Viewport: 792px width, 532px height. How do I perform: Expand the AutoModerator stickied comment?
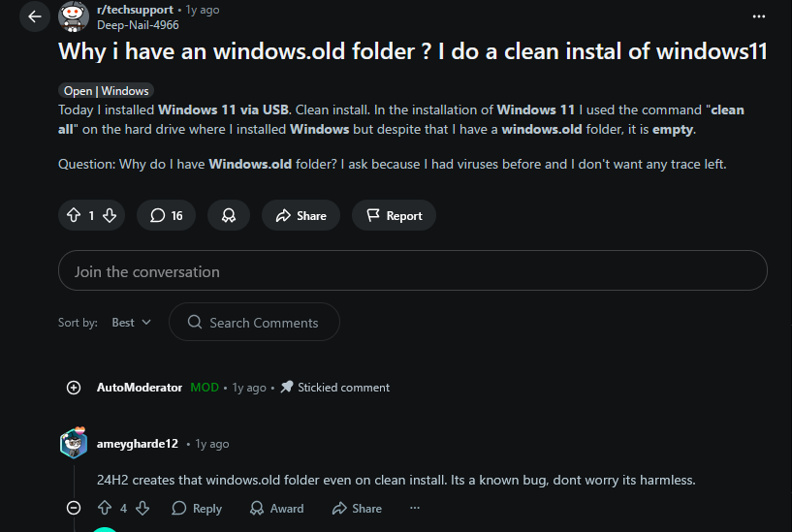coord(74,388)
